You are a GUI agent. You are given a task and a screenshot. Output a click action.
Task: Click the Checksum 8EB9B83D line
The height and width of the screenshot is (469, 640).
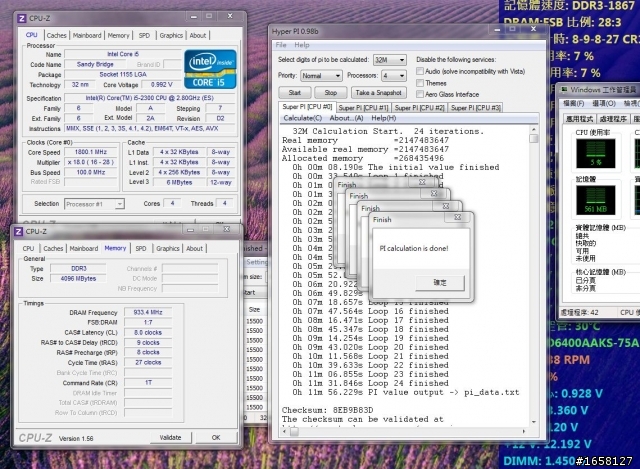pos(327,410)
